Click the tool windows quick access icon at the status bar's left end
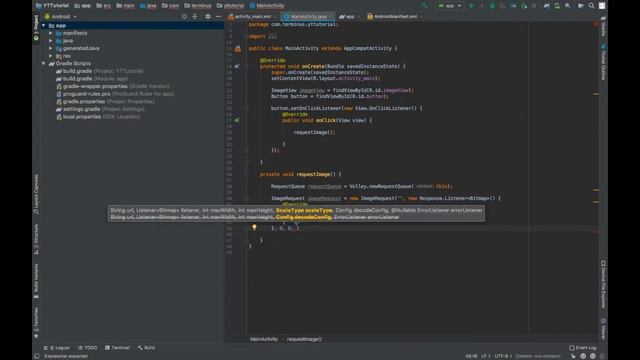 click(x=37, y=356)
